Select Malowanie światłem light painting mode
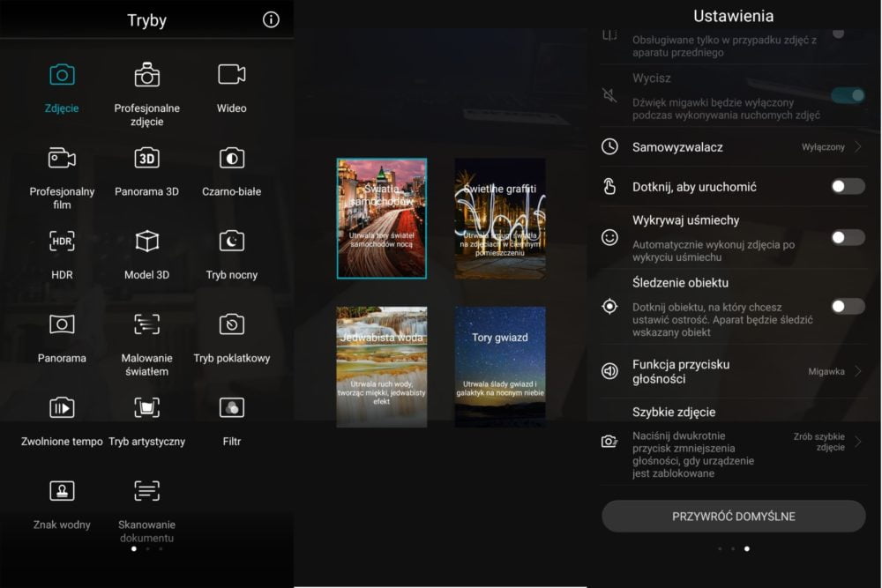The image size is (882, 588). pyautogui.click(x=146, y=324)
